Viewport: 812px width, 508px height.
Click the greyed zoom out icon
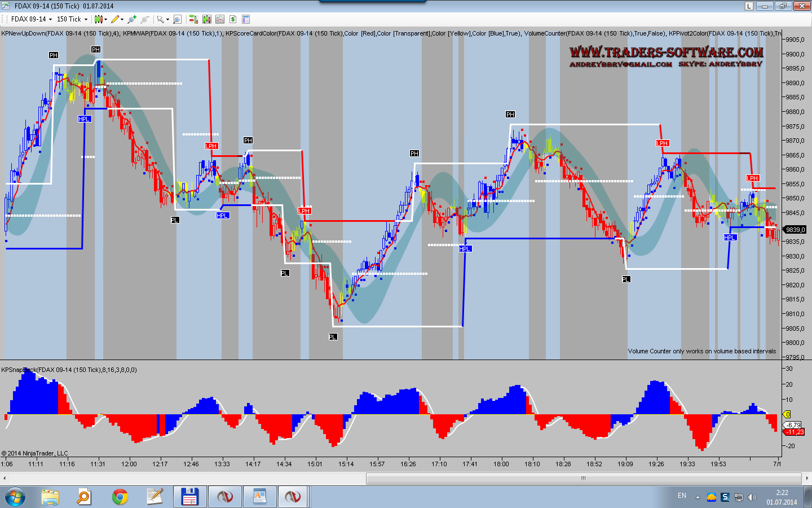click(x=145, y=19)
